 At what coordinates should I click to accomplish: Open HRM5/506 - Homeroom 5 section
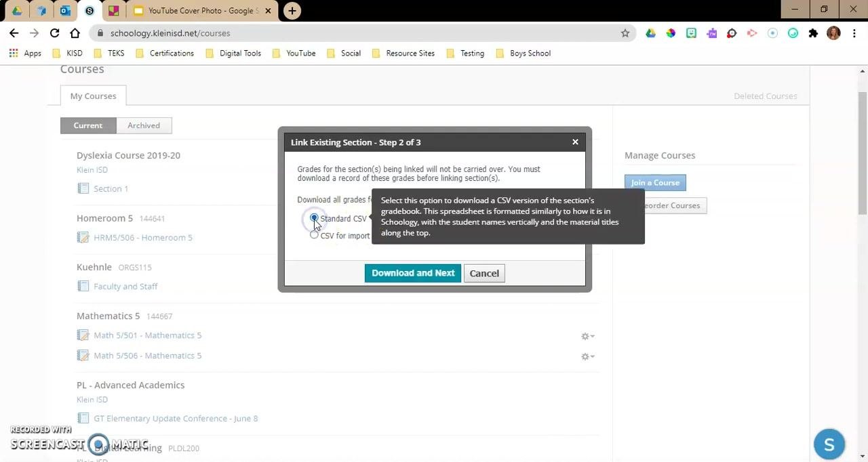[143, 237]
